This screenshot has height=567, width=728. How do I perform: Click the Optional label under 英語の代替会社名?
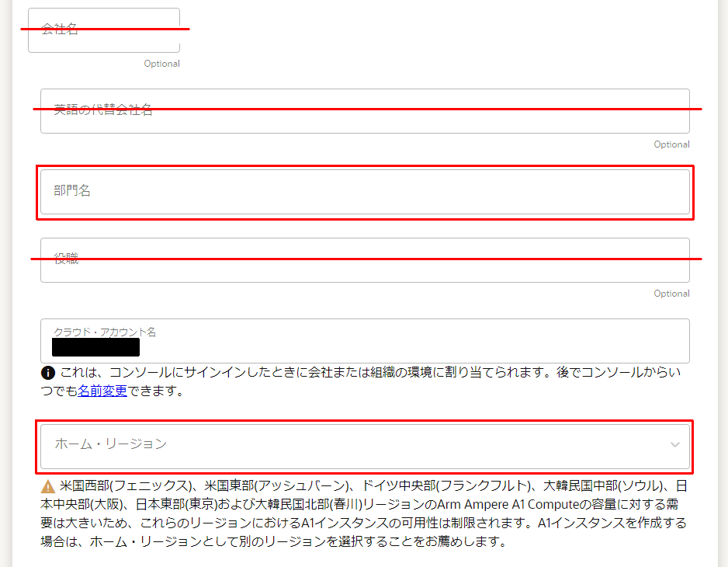[x=671, y=144]
